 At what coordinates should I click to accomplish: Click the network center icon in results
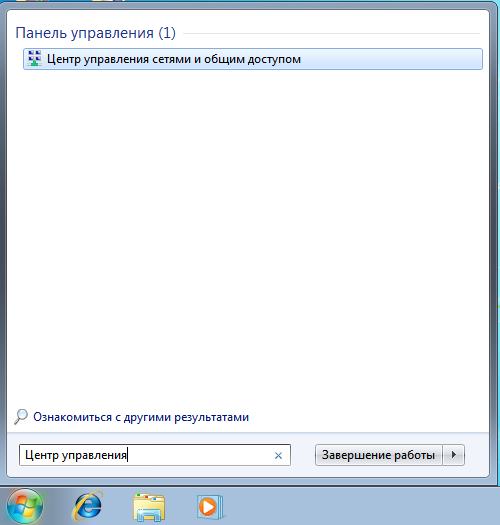(x=34, y=59)
